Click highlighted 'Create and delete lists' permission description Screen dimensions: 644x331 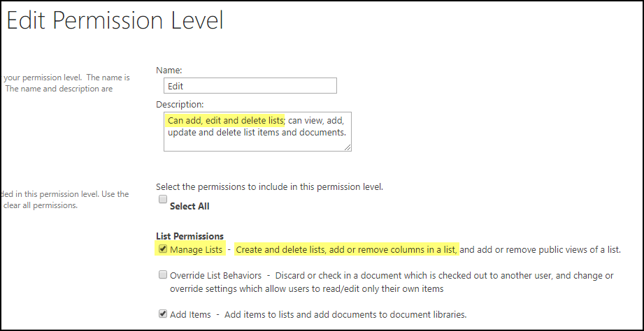pyautogui.click(x=346, y=249)
